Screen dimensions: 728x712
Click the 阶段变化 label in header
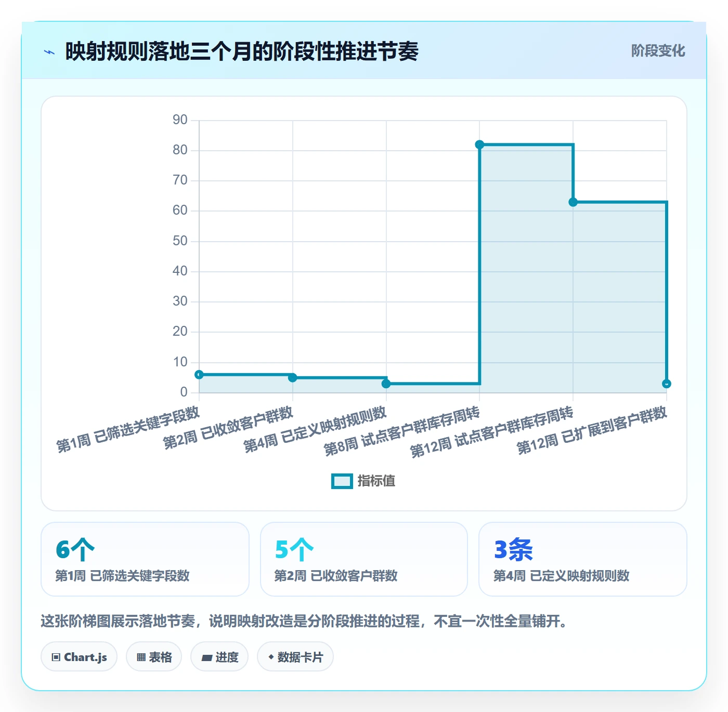[658, 51]
